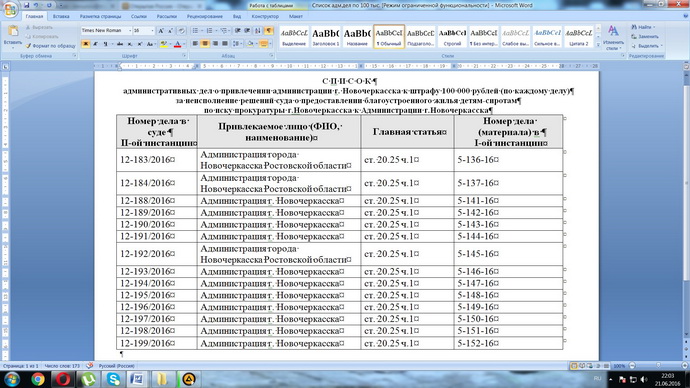Open Font dialog launcher in Шрифт group
Viewport: 690px width, 388px height.
(184, 56)
